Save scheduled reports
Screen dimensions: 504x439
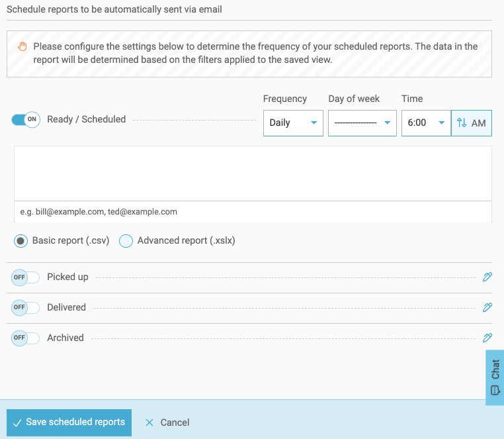click(x=69, y=422)
